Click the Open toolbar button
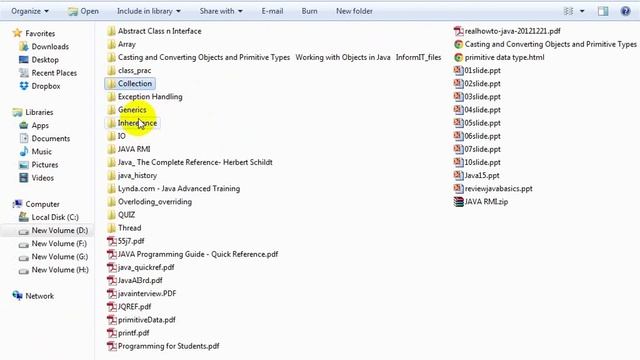640x360 pixels. [84, 11]
